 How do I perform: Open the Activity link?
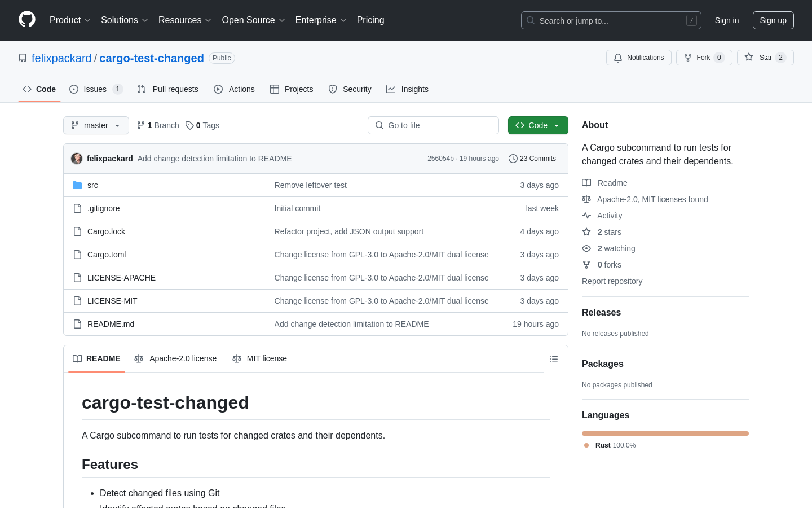[x=602, y=216]
